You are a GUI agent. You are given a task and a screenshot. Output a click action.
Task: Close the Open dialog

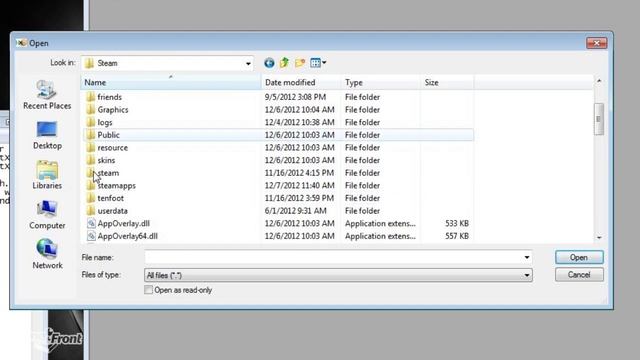point(596,43)
